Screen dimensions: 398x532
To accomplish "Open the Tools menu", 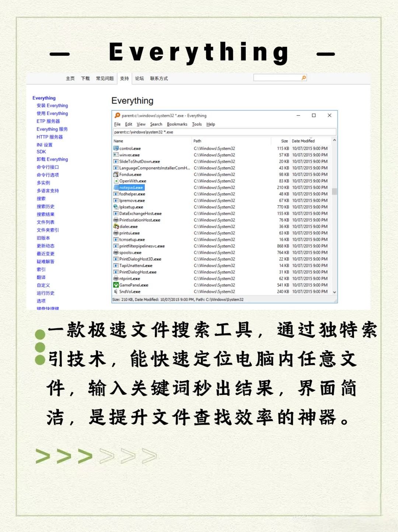I will (197, 124).
